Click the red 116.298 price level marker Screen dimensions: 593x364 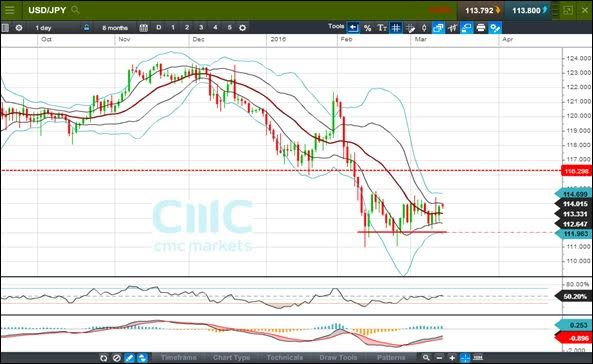(x=576, y=171)
